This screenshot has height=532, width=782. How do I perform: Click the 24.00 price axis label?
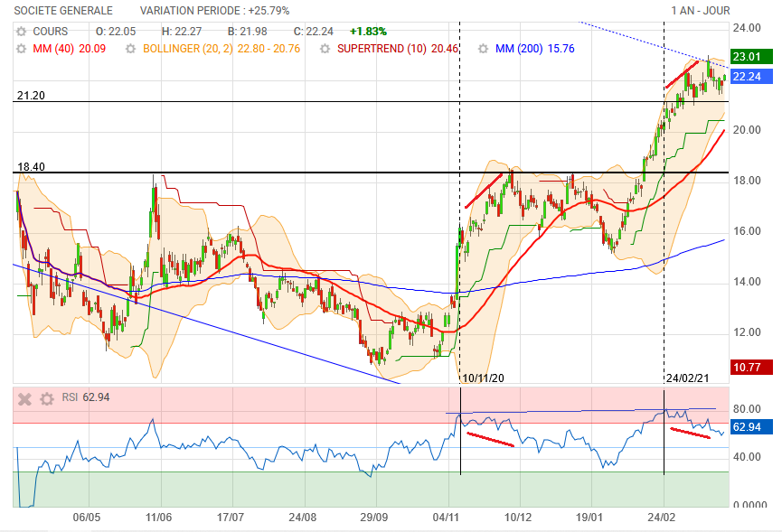pyautogui.click(x=747, y=28)
